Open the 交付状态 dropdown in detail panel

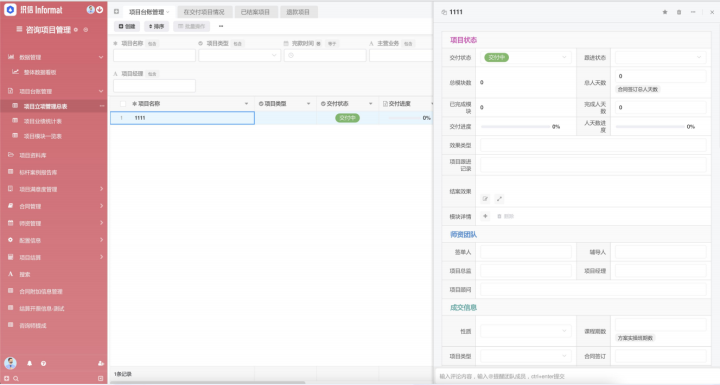525,57
